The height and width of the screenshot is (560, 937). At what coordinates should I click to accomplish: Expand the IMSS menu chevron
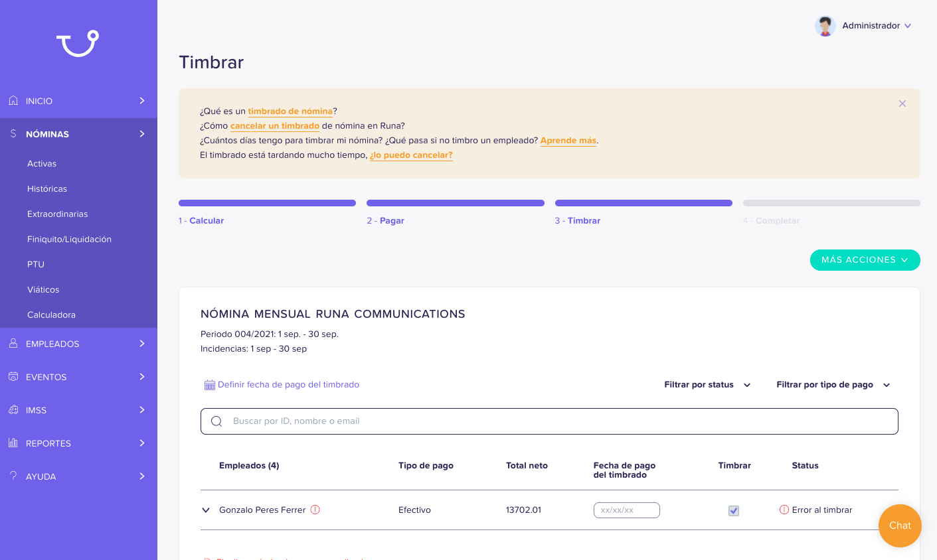141,409
